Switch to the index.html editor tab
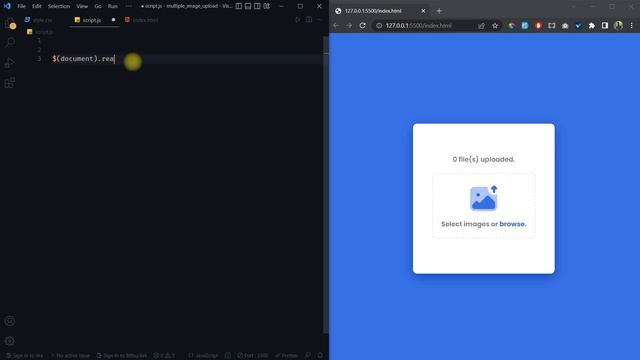Image resolution: width=640 pixels, height=360 pixels. (x=142, y=20)
